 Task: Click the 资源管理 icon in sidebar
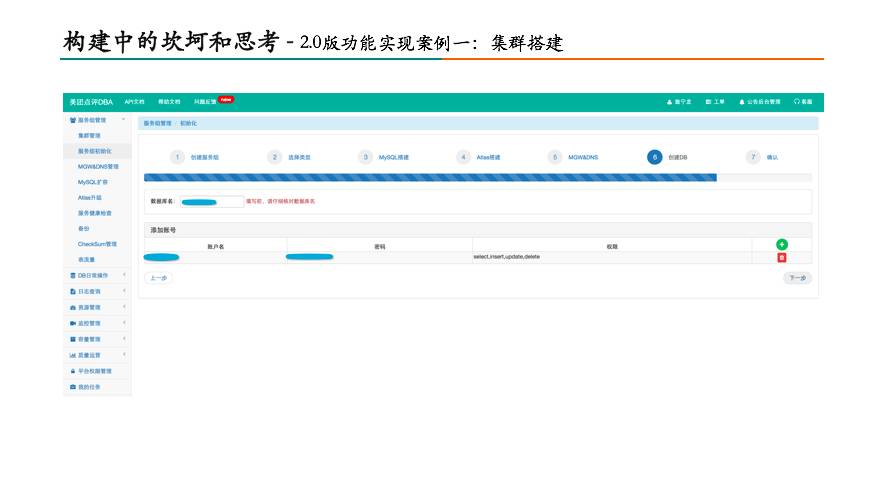coord(73,307)
